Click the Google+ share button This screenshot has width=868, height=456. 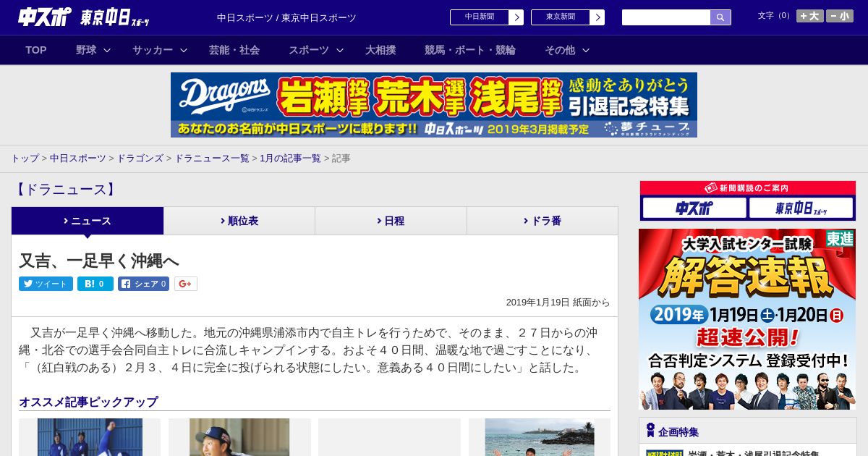click(x=185, y=284)
